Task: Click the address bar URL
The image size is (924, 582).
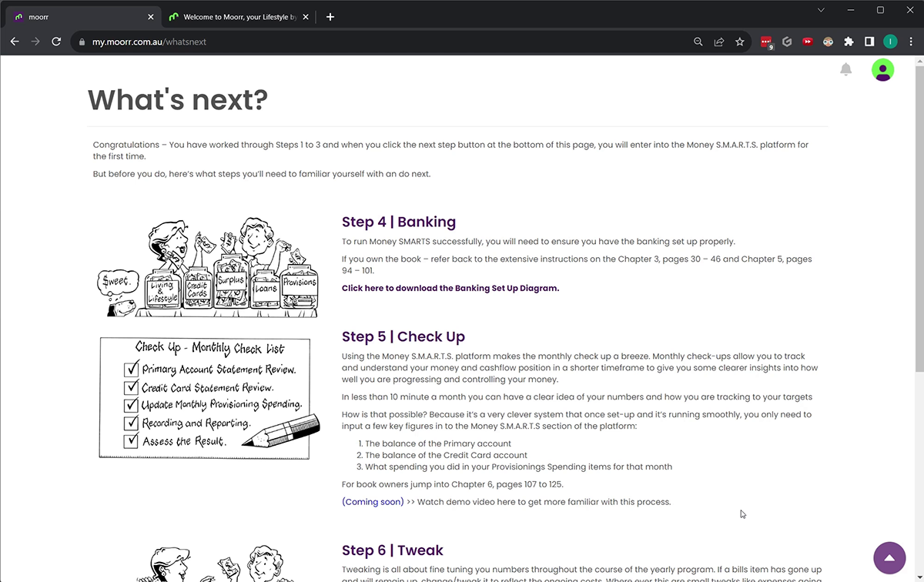Action: pos(149,42)
